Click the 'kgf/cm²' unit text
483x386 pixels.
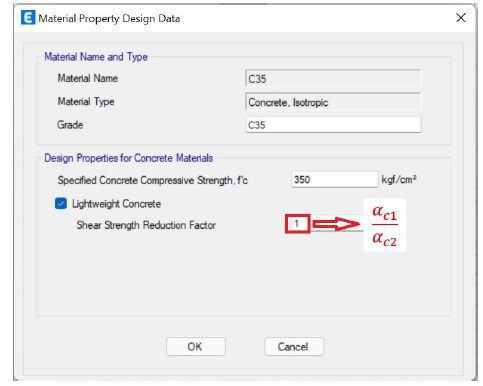click(x=399, y=180)
